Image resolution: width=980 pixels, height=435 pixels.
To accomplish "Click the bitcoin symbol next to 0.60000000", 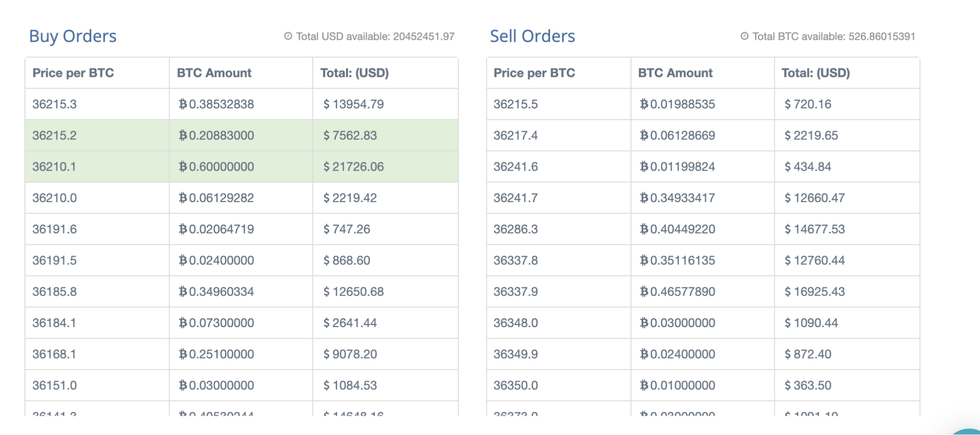I will [182, 167].
